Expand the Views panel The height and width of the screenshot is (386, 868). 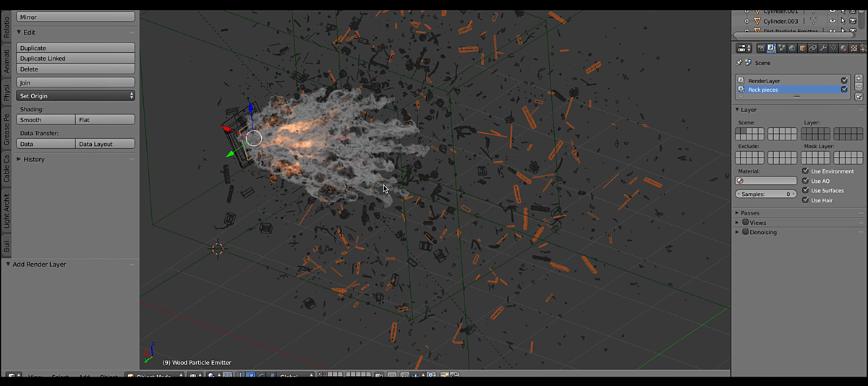pyautogui.click(x=737, y=223)
